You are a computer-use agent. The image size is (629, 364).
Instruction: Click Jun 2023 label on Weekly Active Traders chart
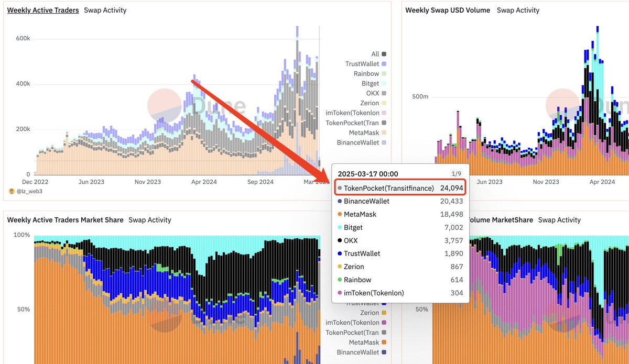(91, 182)
